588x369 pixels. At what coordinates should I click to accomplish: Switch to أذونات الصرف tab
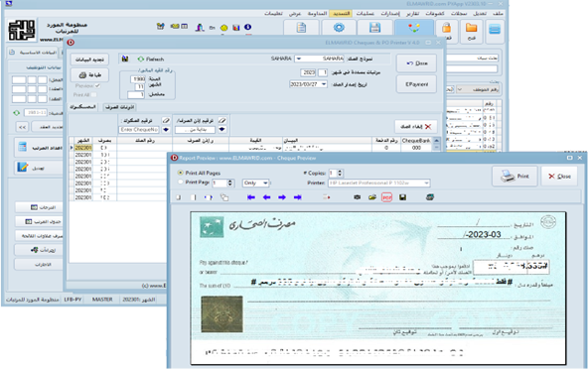[x=119, y=107]
